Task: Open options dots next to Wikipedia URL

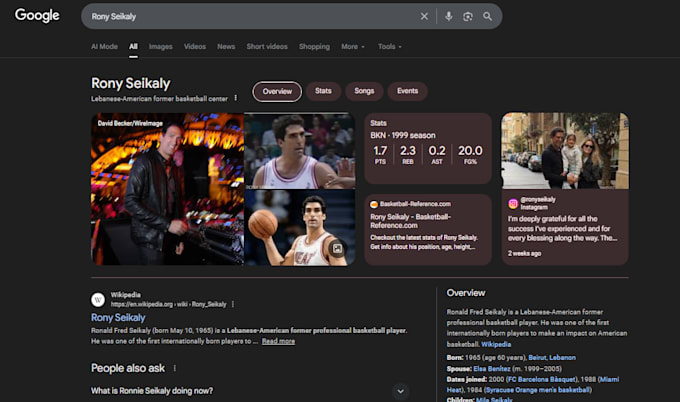Action: click(x=233, y=304)
